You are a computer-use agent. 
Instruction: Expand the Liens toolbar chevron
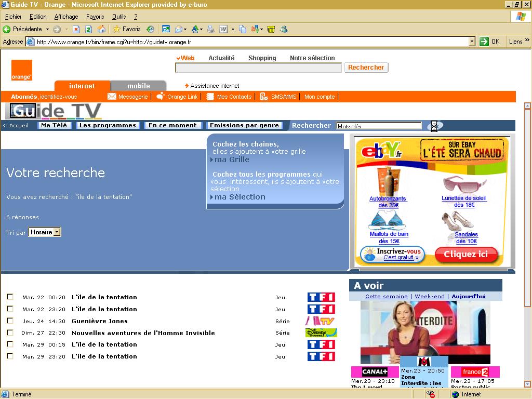pos(527,40)
